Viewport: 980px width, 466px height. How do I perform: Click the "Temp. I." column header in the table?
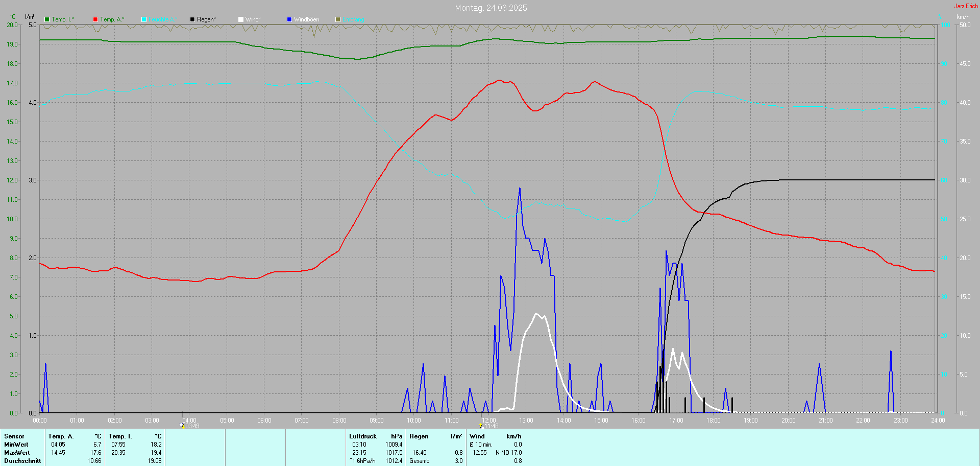point(120,436)
